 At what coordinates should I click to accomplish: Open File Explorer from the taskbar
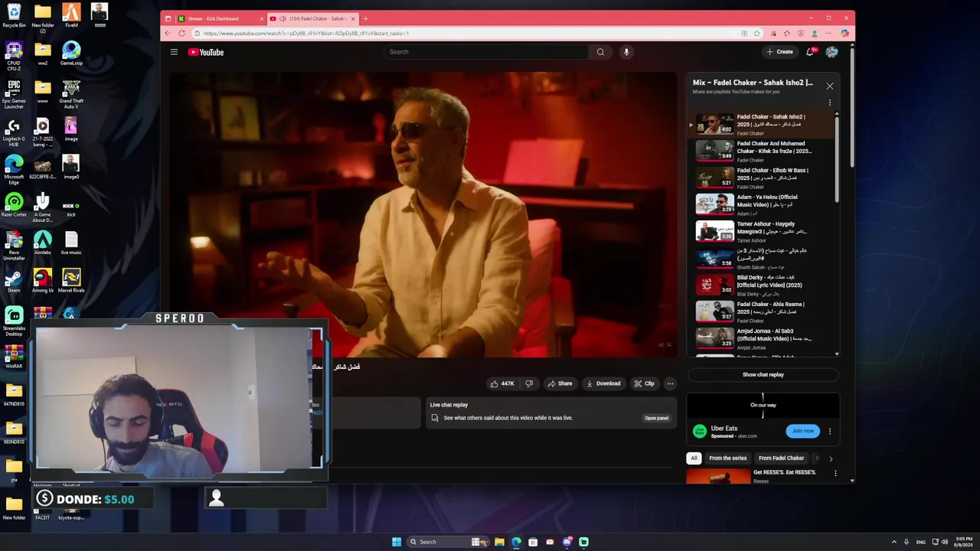(x=499, y=542)
